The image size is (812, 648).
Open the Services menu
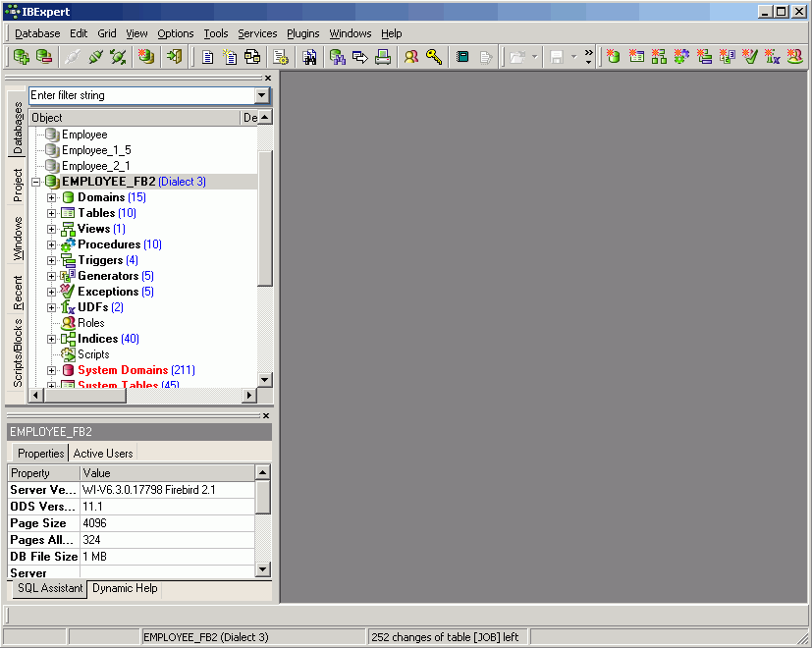pos(257,33)
